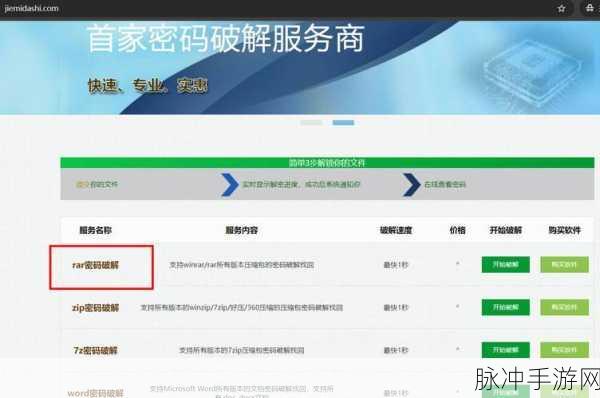Click buy software button in 7z row
This screenshot has width=600, height=398.
pyautogui.click(x=564, y=350)
